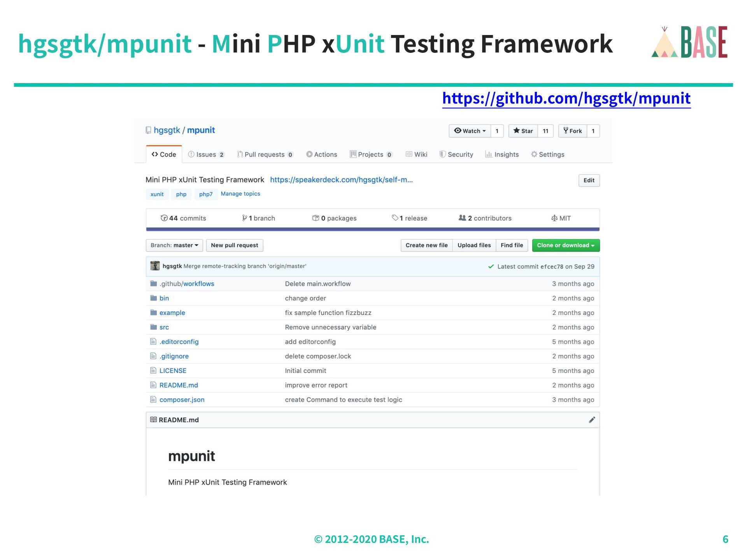Screen dimensions: 747x560
Task: Open the 1 release link
Action: tap(409, 218)
